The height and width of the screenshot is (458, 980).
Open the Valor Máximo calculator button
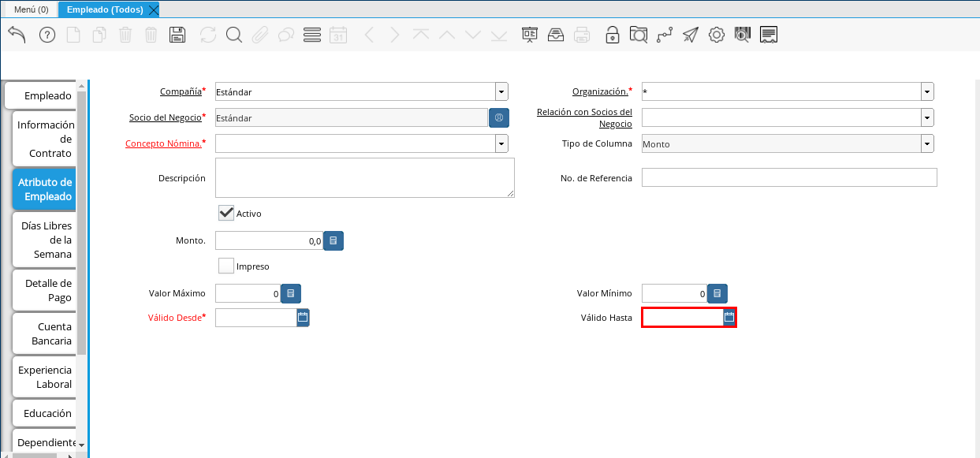[291, 293]
